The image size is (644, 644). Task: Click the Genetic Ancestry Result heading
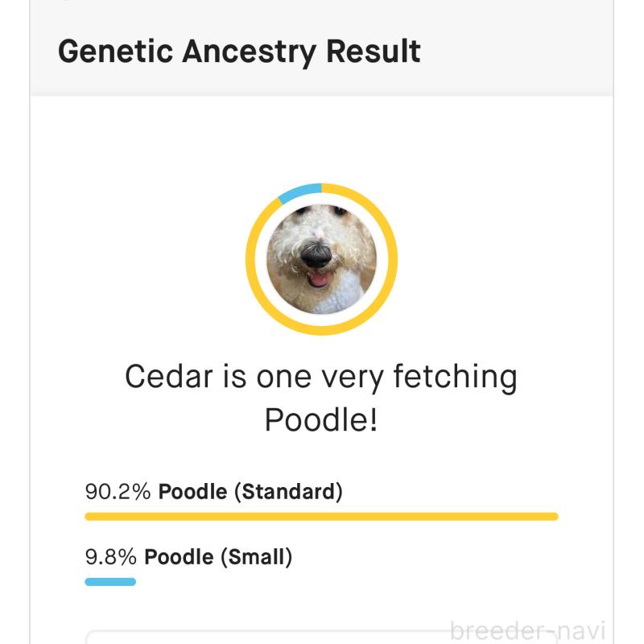pyautogui.click(x=239, y=52)
